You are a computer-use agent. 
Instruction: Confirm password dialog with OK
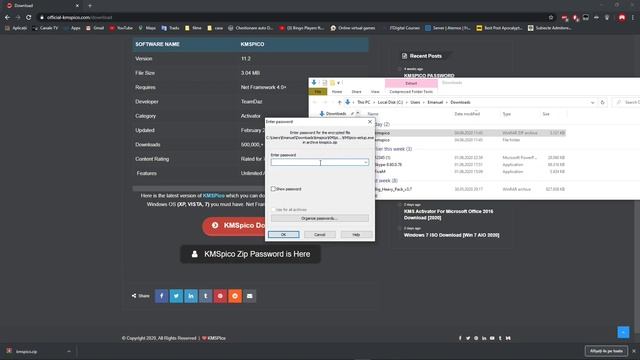[283, 235]
